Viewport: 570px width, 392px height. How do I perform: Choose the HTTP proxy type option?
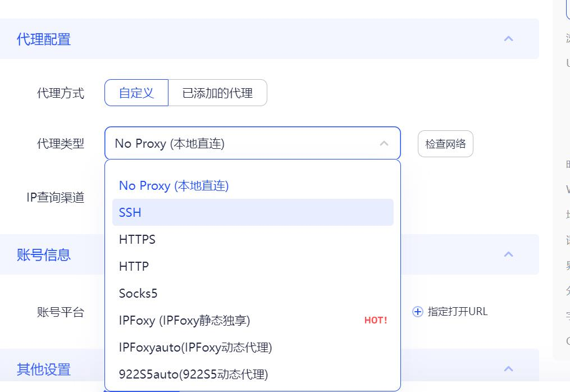[134, 266]
